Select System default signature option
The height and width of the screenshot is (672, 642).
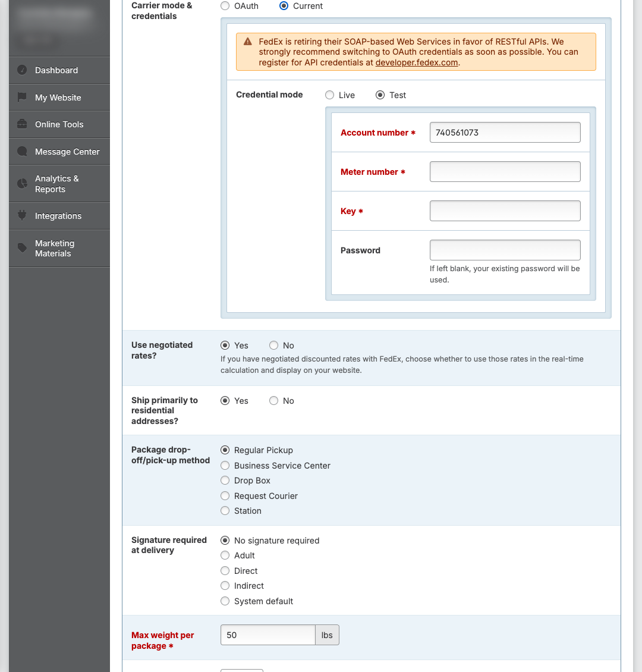pyautogui.click(x=225, y=601)
